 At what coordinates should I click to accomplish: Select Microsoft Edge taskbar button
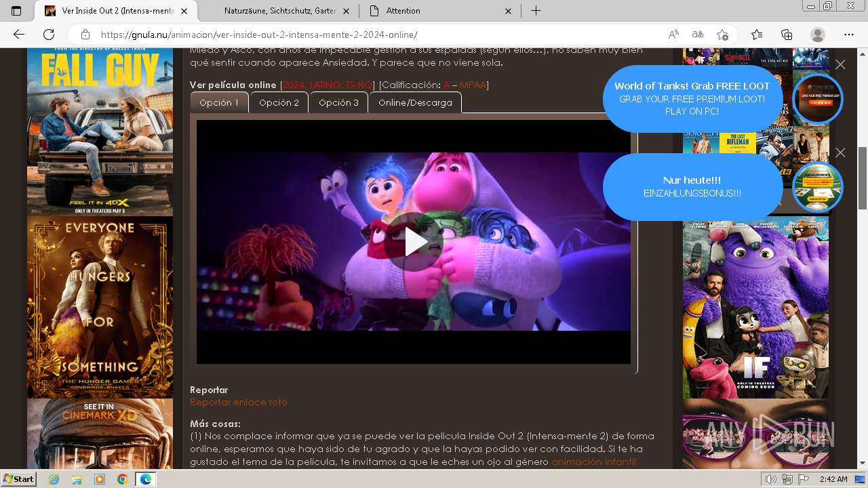point(145,479)
